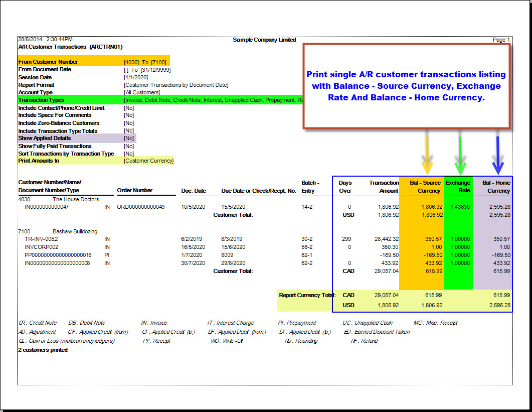The height and width of the screenshot is (412, 532).
Task: Click the report title 'A/R Customer Transactions (ARCTRN01)'
Action: 70,47
